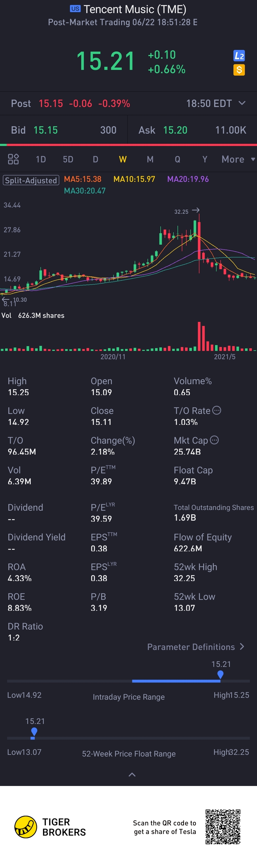
Task: Switch to the 1D chart tab
Action: [x=41, y=159]
